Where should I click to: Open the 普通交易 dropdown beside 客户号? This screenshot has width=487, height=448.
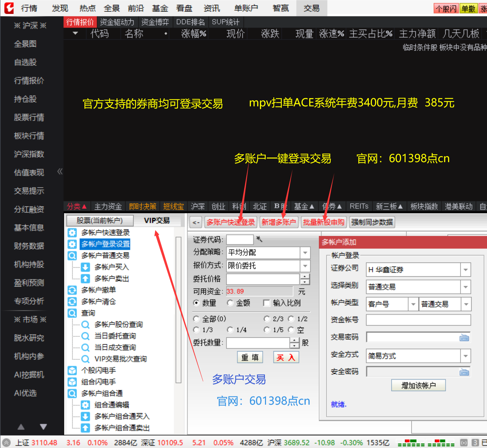point(466,304)
